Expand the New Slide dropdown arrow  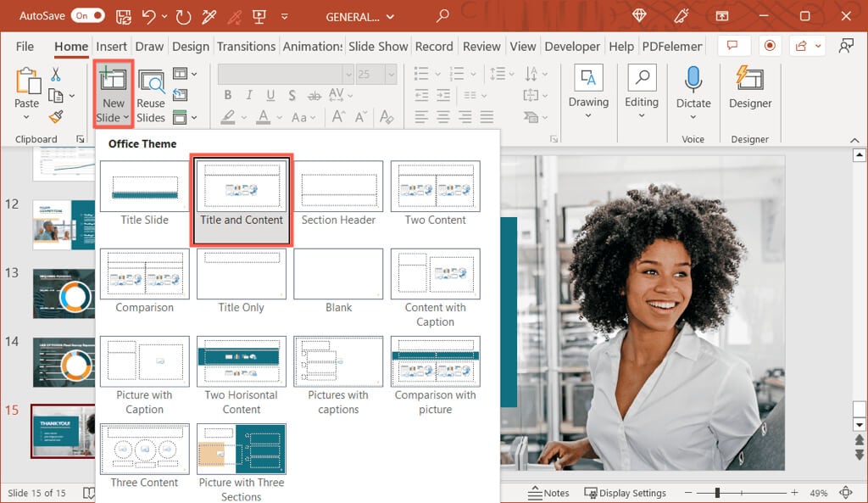tap(125, 118)
